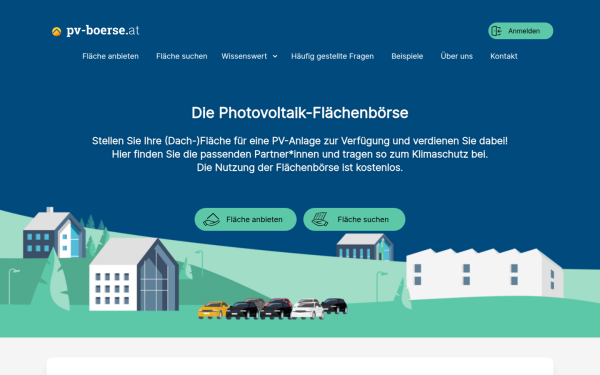Image resolution: width=600 pixels, height=375 pixels.
Task: Open Fläche anbieten in navigation menu
Action: (x=110, y=56)
